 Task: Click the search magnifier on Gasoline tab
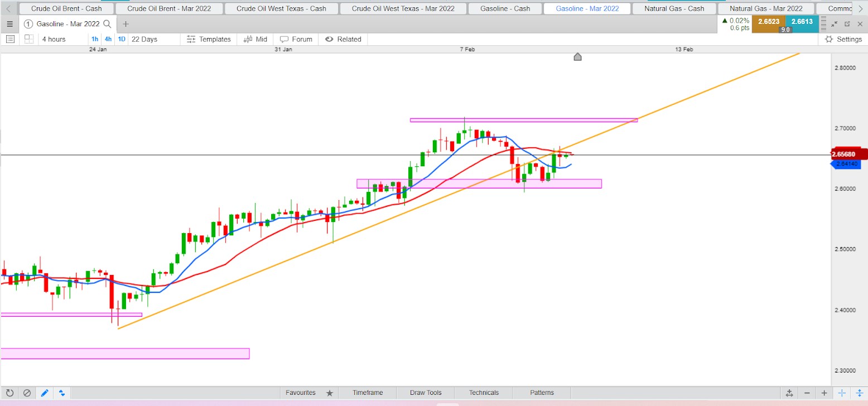coord(108,24)
